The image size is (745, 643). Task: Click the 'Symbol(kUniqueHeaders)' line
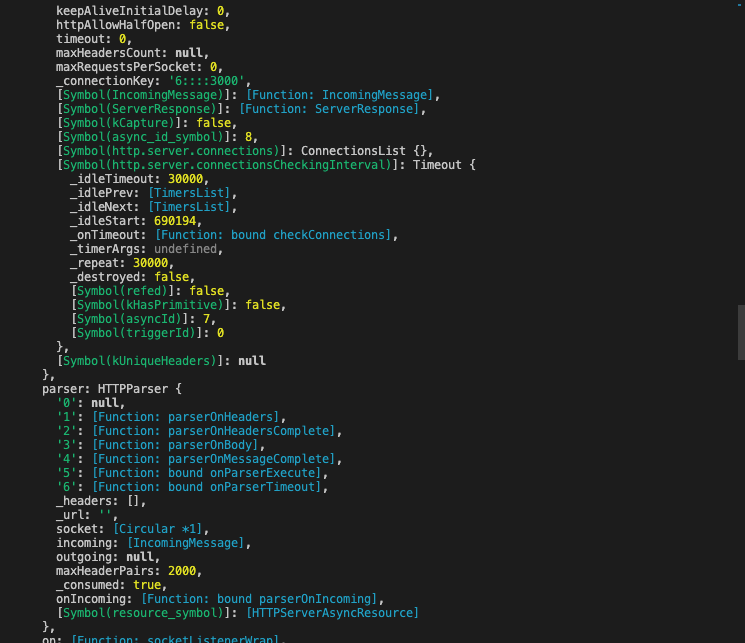(161, 361)
